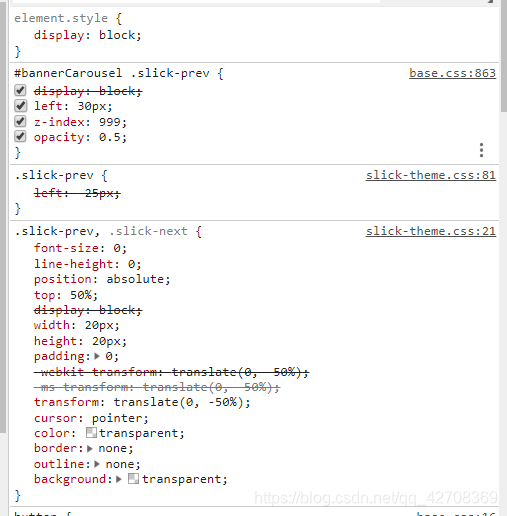
Task: Click the struck-through -ms-transform declaration
Action: click(x=157, y=387)
